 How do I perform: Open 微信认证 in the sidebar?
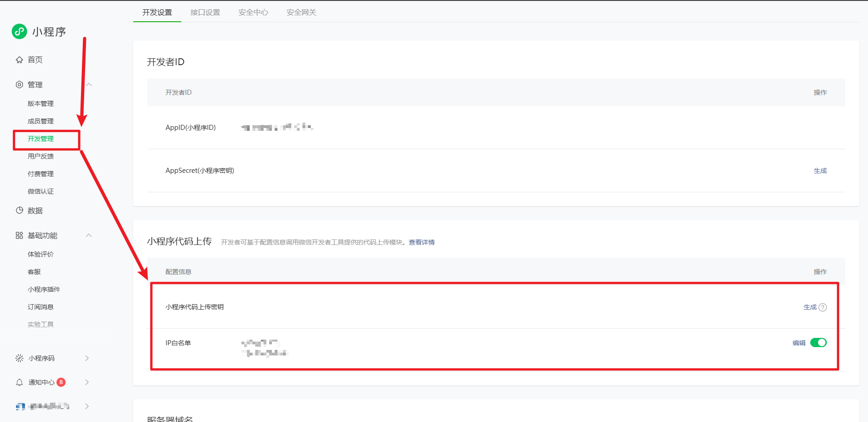41,191
